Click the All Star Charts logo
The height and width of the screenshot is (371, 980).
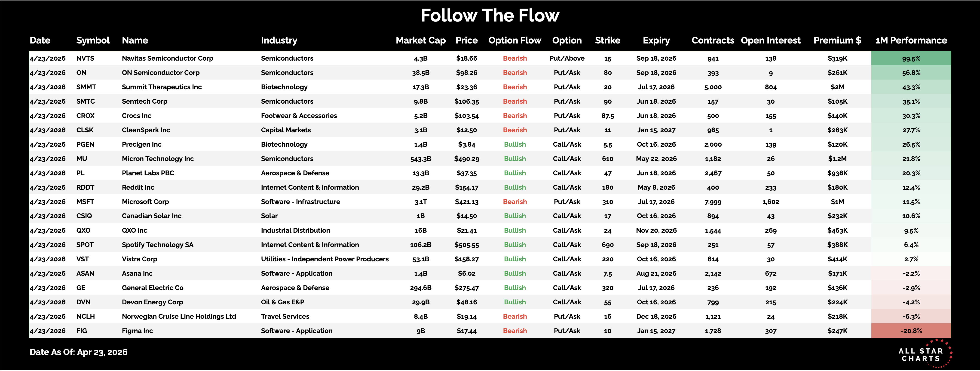(x=924, y=354)
